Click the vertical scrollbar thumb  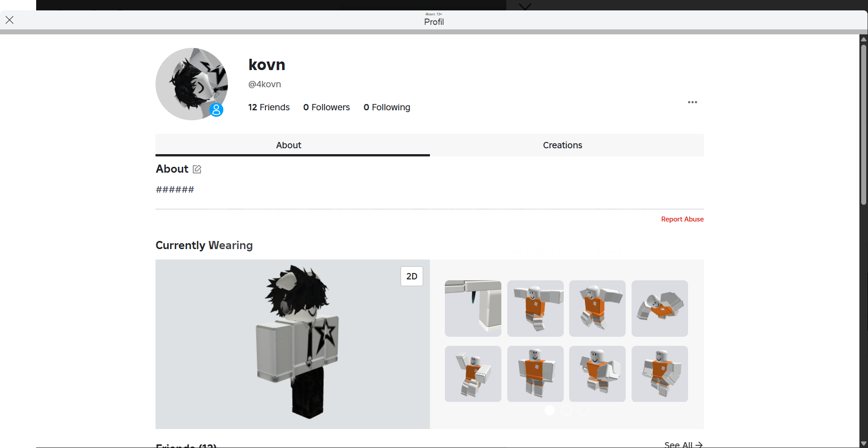coord(863,124)
